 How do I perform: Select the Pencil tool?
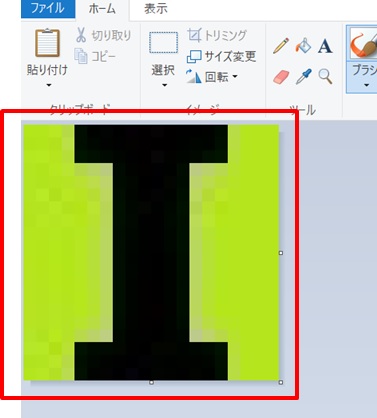click(281, 46)
